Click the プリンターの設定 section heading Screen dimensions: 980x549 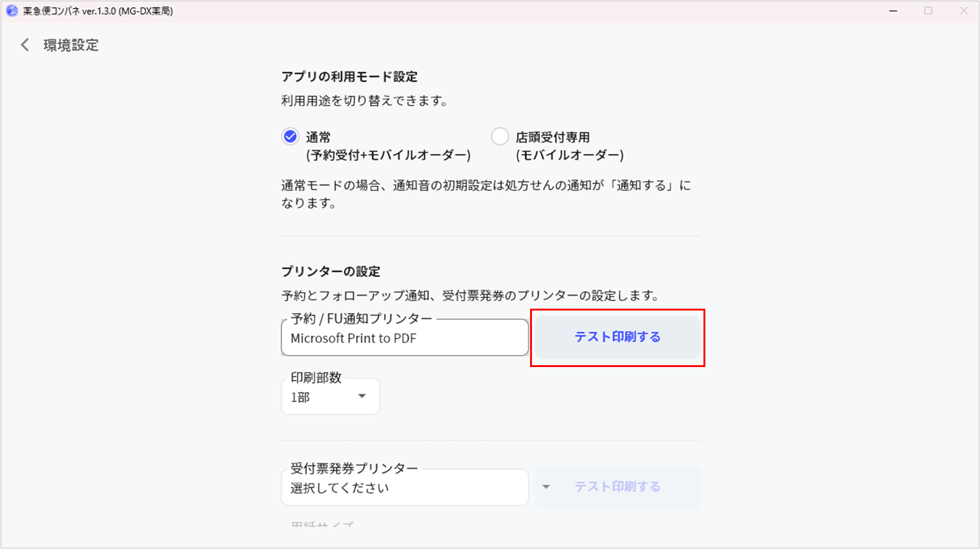click(331, 271)
